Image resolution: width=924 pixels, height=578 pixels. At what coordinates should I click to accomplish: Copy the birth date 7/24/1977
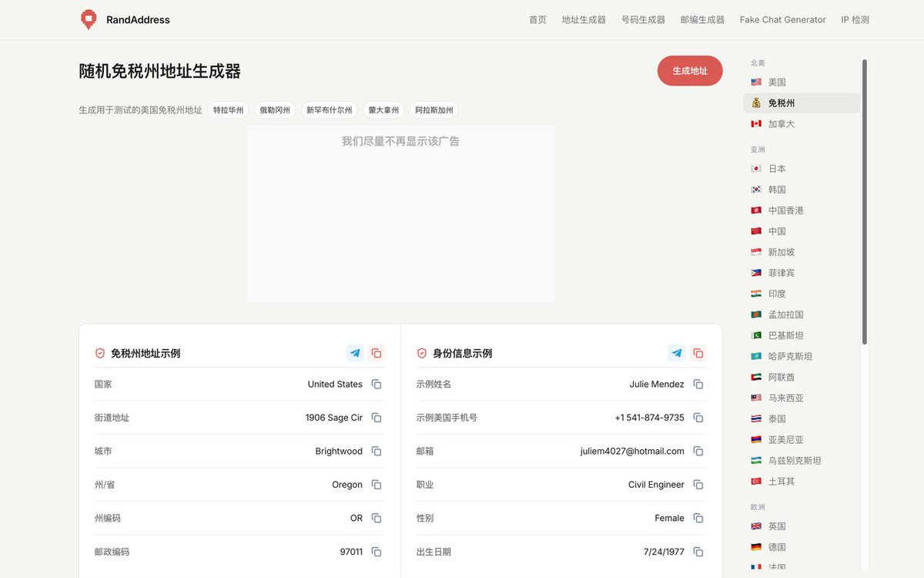[x=698, y=552]
